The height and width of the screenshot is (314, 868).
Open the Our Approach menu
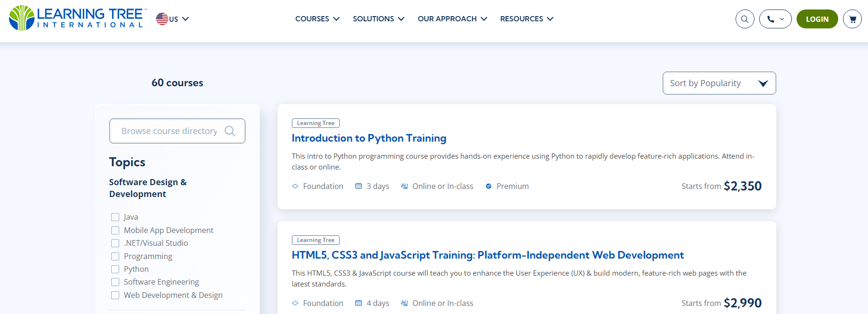point(452,19)
